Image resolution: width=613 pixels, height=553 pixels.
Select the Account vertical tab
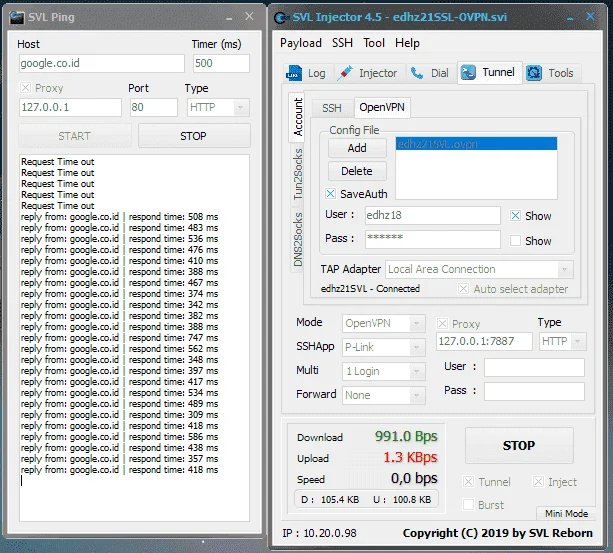(x=297, y=117)
